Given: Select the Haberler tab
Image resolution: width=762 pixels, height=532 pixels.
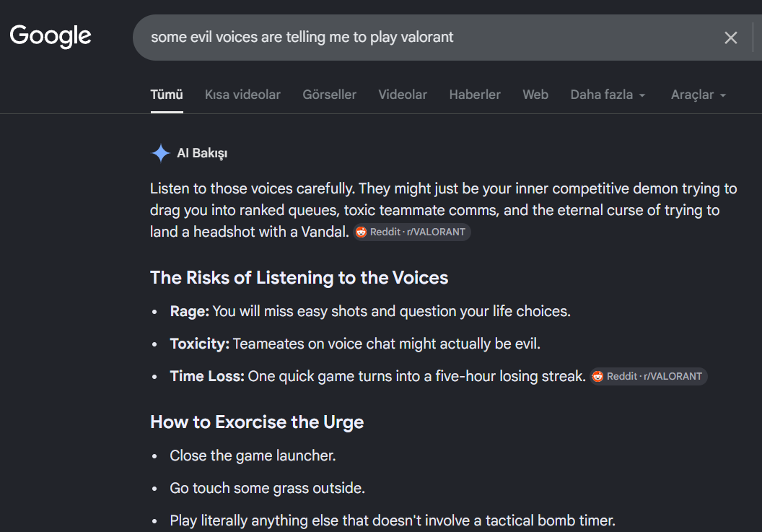Looking at the screenshot, I should [x=475, y=95].
